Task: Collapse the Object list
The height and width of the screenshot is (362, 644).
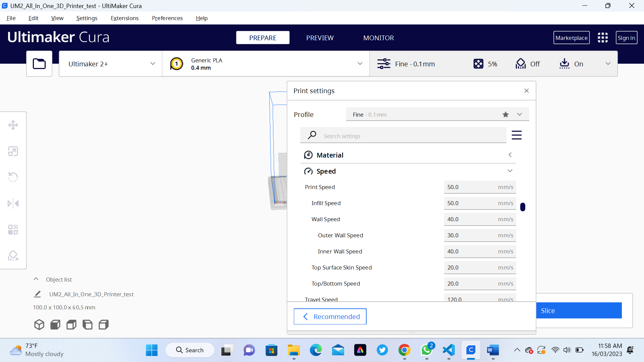Action: coord(36,279)
